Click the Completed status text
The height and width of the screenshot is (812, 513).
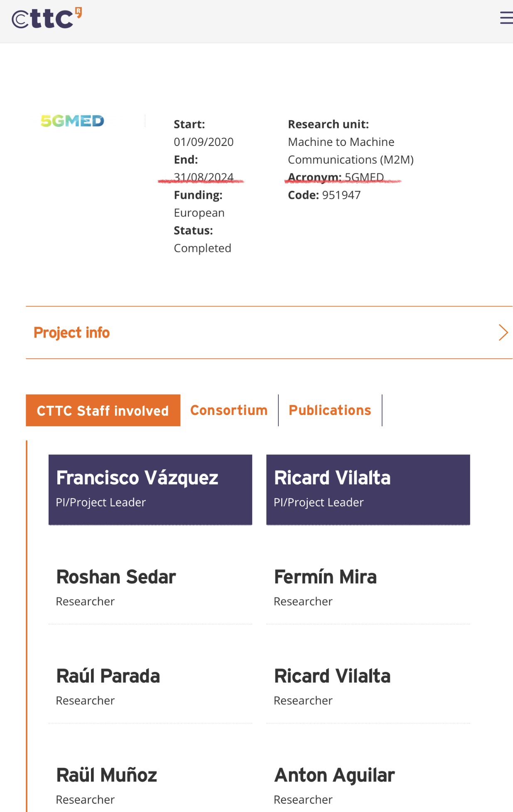click(x=202, y=248)
